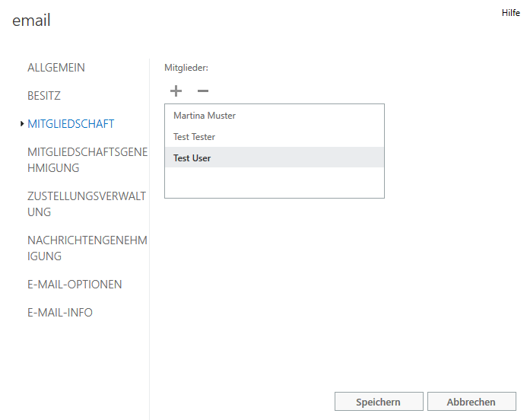527x420 pixels.
Task: Go to MITGLIEDSCHAFTSGENEHMIGUNG settings
Action: (87, 160)
